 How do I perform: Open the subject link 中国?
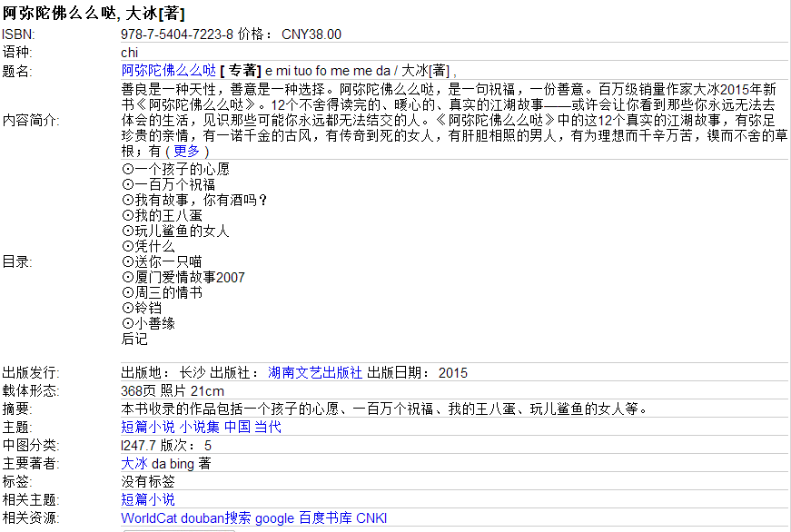237,427
